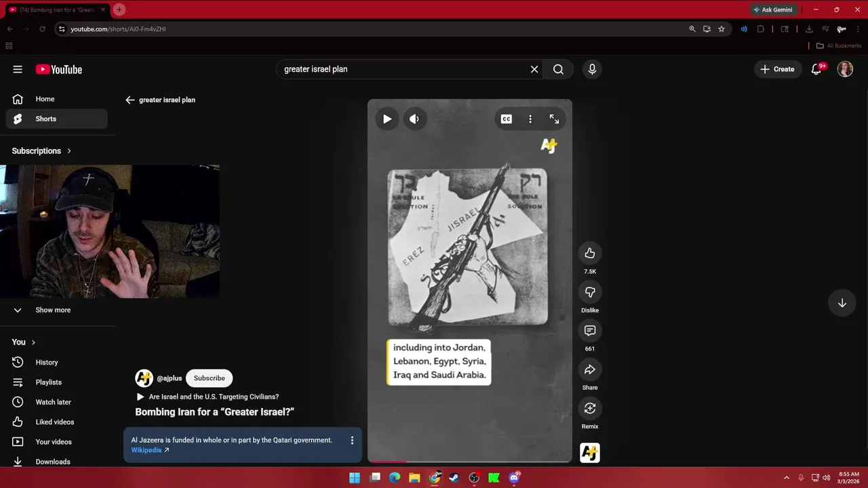Image resolution: width=868 pixels, height=488 pixels.
Task: Clear the search box with the X
Action: coord(534,69)
